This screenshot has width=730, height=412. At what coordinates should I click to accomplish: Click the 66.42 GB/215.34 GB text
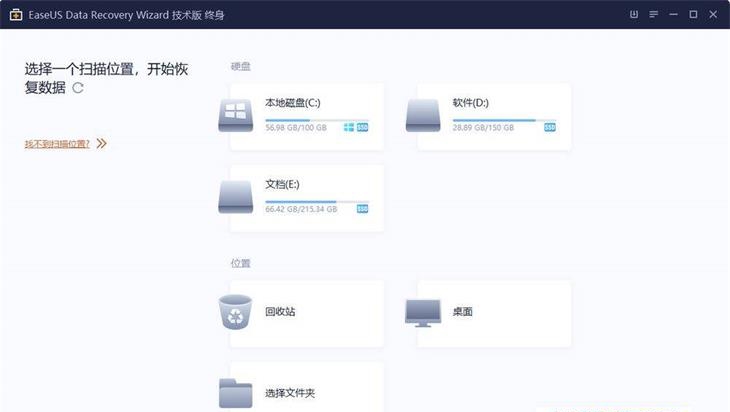click(301, 209)
